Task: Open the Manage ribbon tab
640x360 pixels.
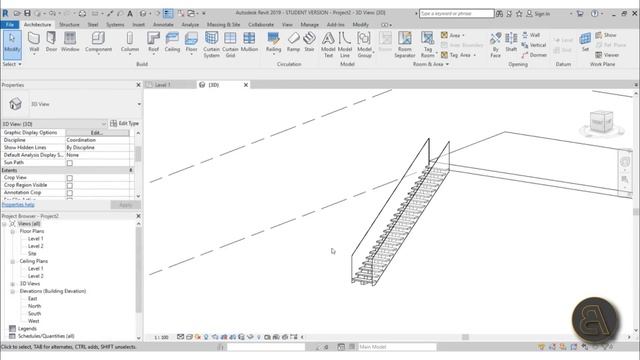Action: click(x=309, y=24)
